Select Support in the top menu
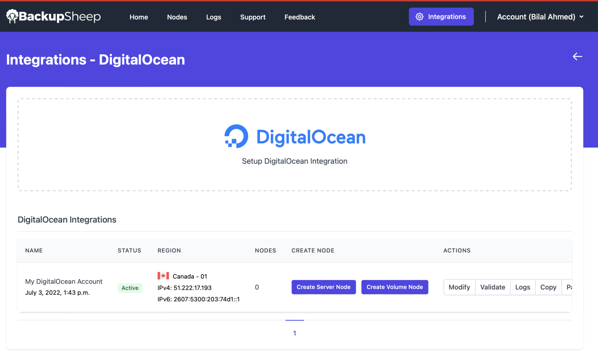 [253, 17]
